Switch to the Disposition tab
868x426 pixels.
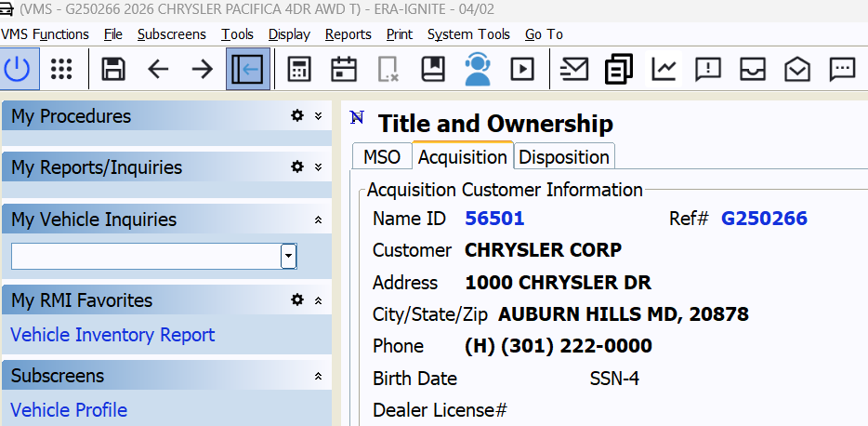click(x=564, y=157)
